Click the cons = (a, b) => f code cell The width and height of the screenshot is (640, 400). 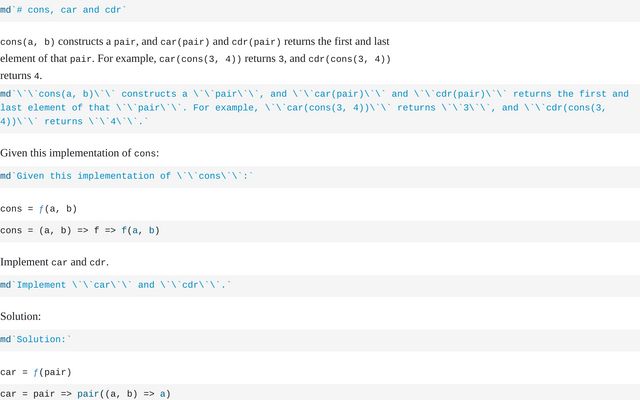point(79,231)
